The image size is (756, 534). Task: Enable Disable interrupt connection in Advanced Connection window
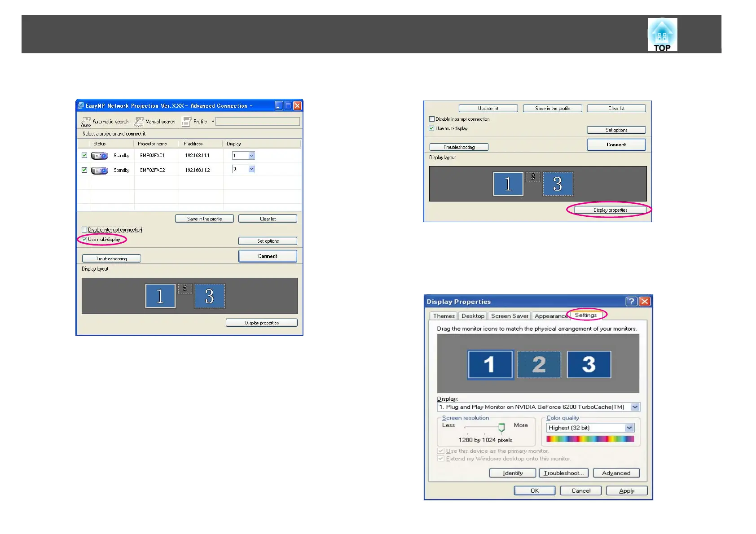pyautogui.click(x=84, y=230)
